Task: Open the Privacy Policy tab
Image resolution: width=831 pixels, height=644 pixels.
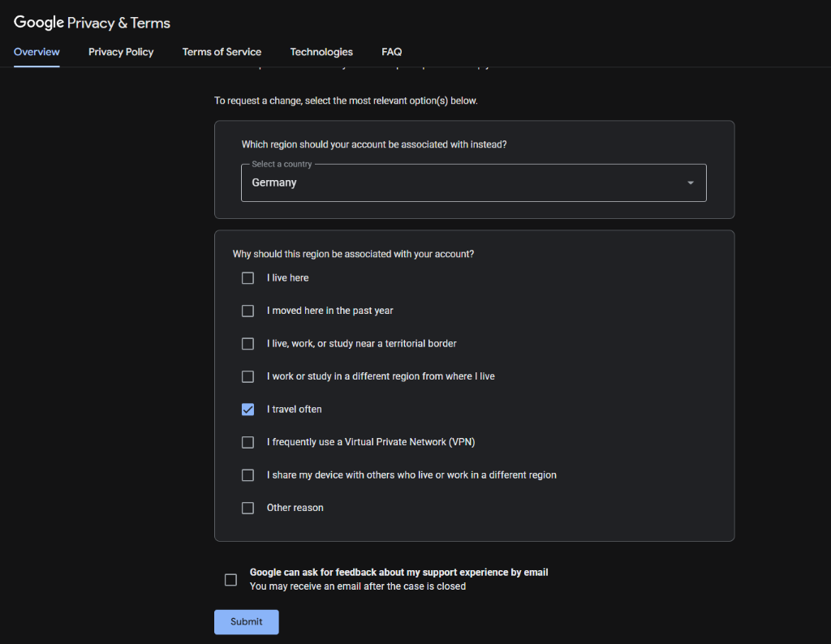Action: coord(121,52)
